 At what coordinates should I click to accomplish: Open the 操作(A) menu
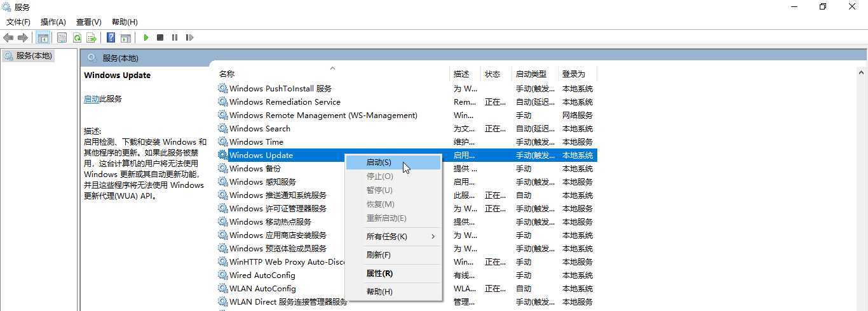53,22
